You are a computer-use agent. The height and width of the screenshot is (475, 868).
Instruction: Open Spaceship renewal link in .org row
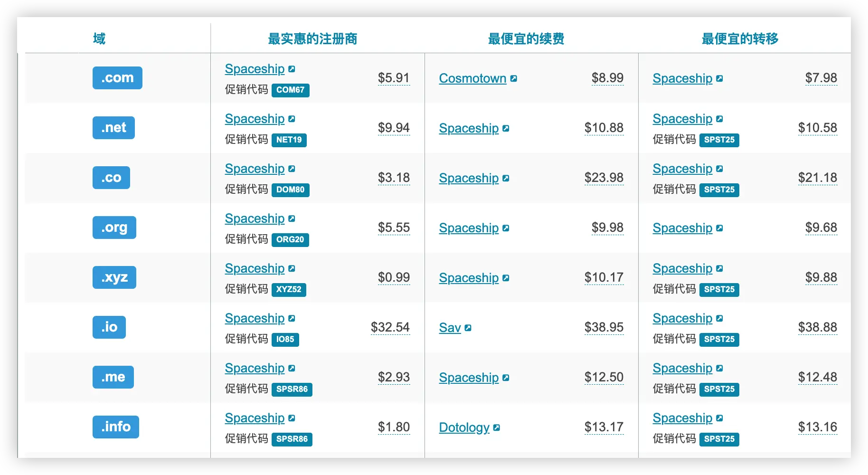pos(469,228)
